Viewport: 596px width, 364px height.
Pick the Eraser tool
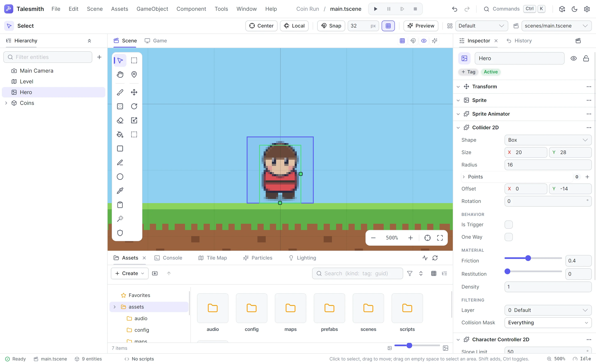tap(120, 120)
